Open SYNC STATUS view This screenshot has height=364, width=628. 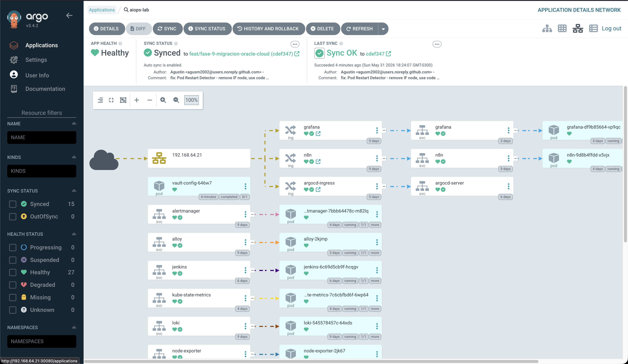point(207,29)
